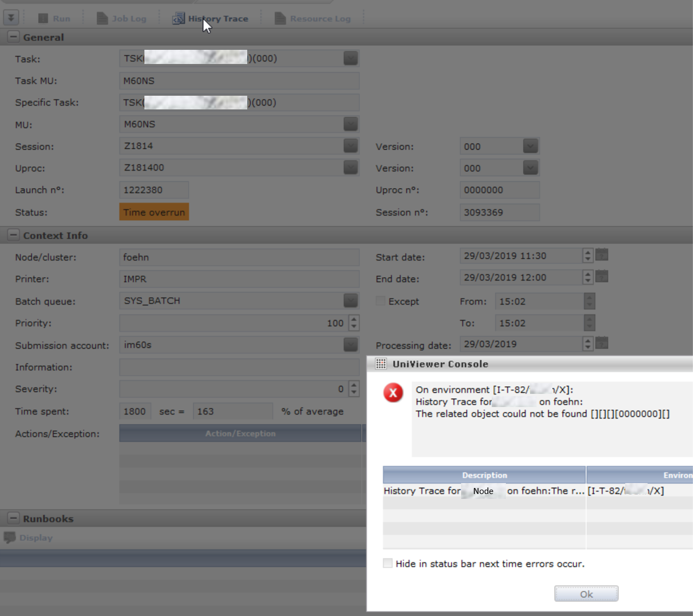Screen dimensions: 693x616
Task: Open the MU field dropdown
Action: 351,124
